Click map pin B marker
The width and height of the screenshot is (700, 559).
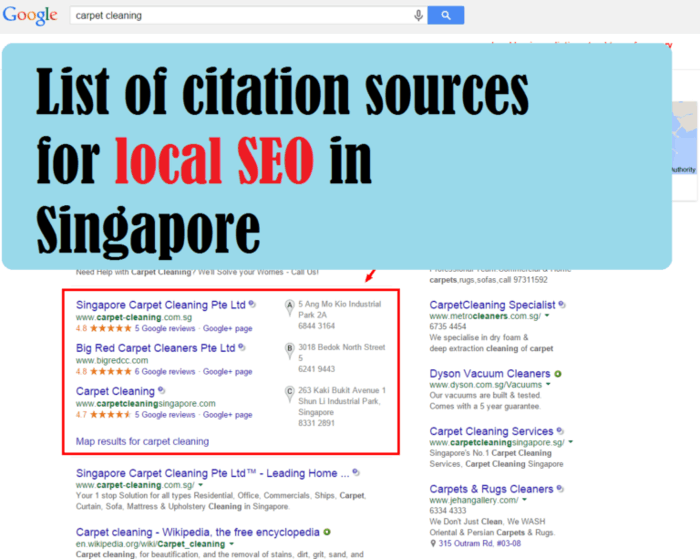click(x=289, y=350)
